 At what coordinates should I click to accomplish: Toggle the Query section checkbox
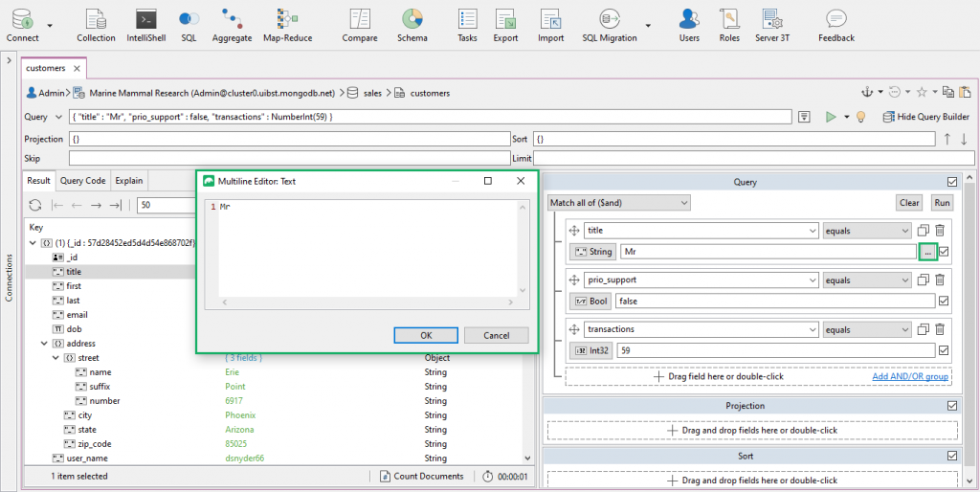(952, 182)
